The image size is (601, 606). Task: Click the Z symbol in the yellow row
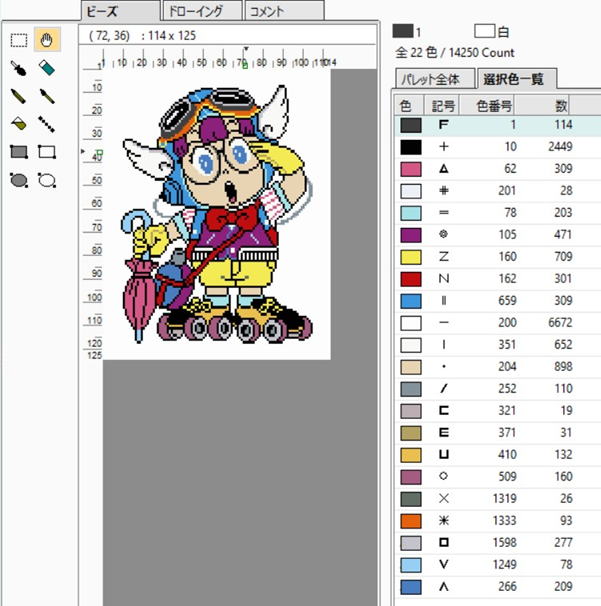click(x=444, y=257)
